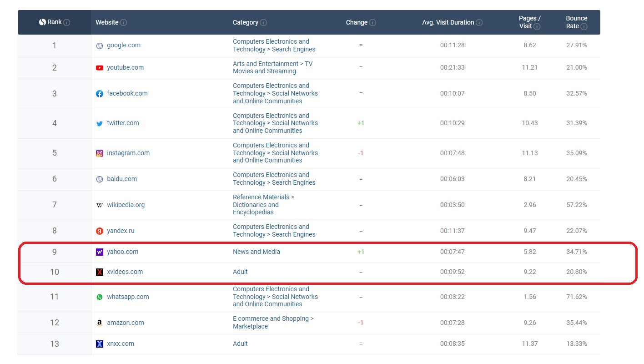Click the Facebook logo icon

coord(100,94)
